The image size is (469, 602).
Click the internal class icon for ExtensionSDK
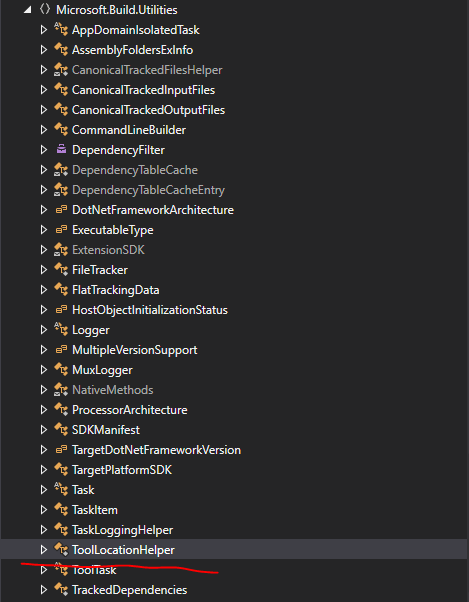61,249
